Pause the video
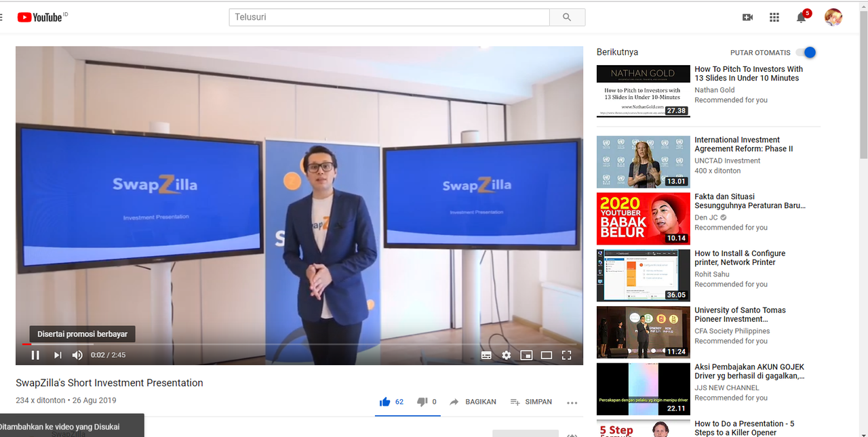The image size is (868, 437). (35, 355)
